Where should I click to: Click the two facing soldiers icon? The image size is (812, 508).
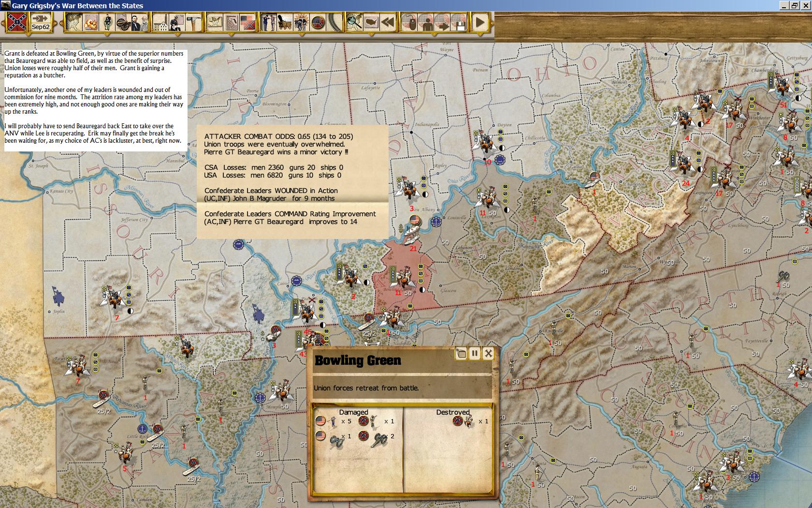coord(268,22)
